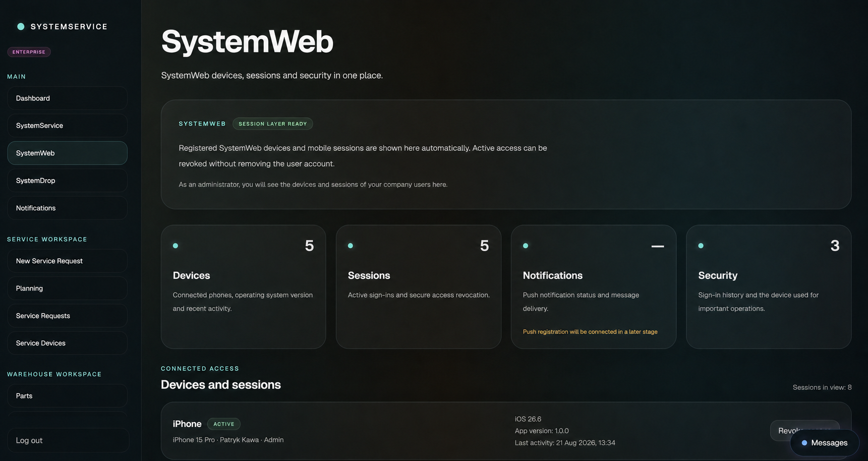868x461 pixels.
Task: Click the Log out button
Action: click(68, 440)
